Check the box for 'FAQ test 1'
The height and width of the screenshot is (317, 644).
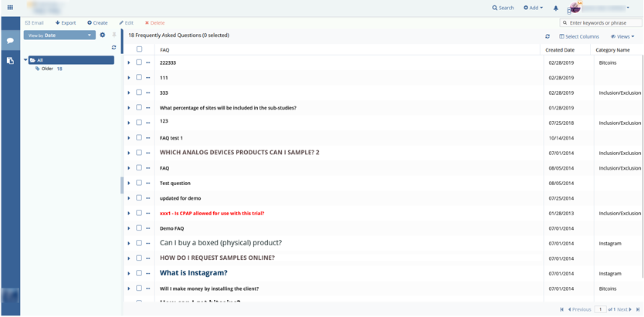click(139, 138)
